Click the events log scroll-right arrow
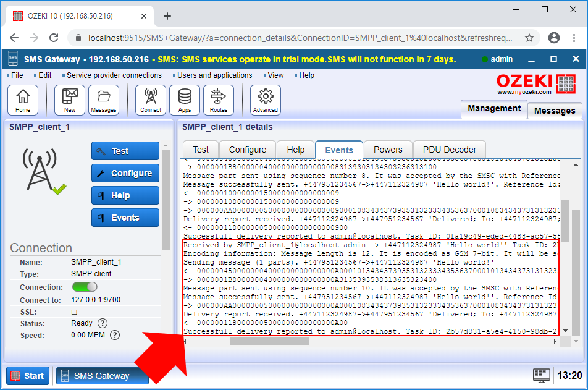The height and width of the screenshot is (390, 588). coord(555,341)
